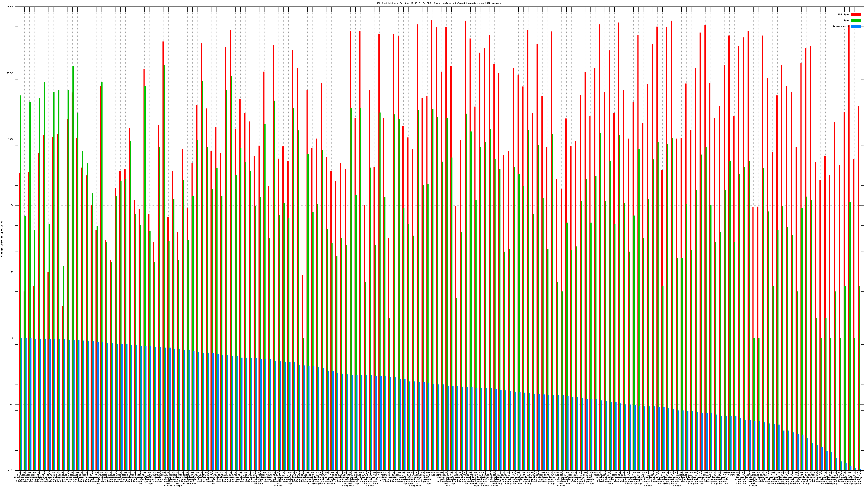Click the leftmost blue Score bar

[x=21, y=404]
